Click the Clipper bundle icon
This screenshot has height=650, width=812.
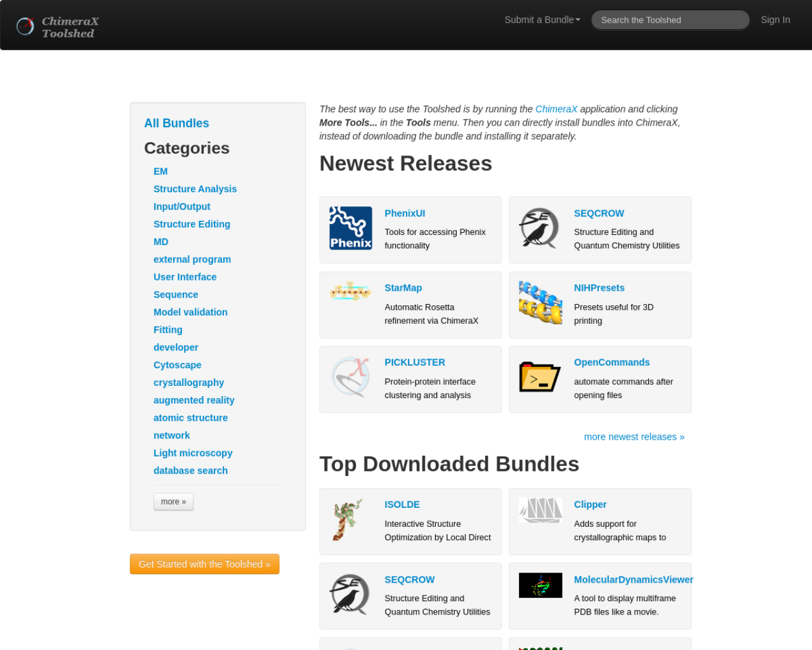coord(540,510)
